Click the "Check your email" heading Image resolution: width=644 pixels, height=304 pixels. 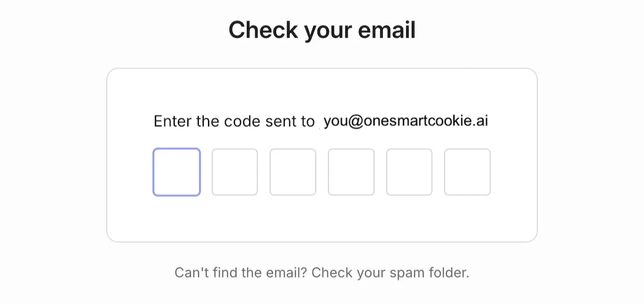click(x=322, y=30)
